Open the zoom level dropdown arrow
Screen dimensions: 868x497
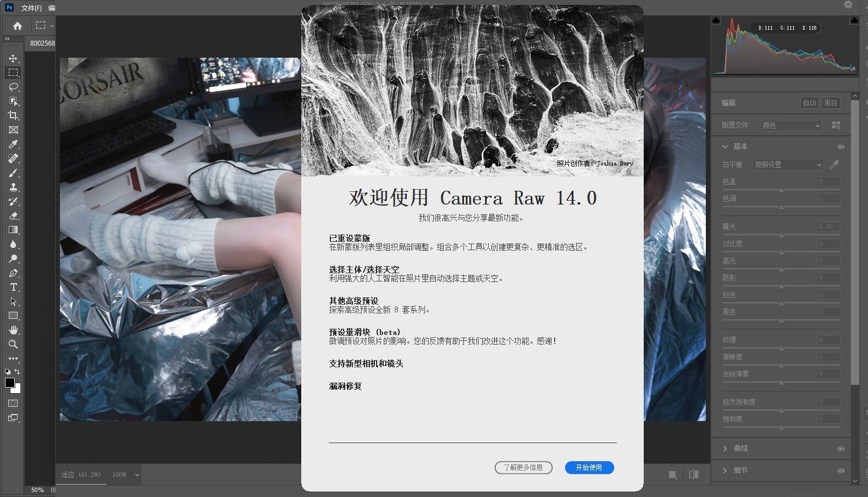137,474
